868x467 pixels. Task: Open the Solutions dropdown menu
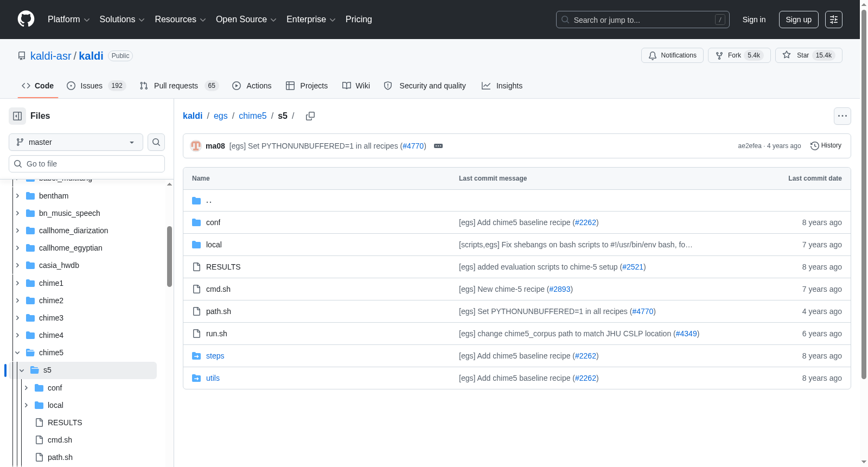[x=122, y=20]
